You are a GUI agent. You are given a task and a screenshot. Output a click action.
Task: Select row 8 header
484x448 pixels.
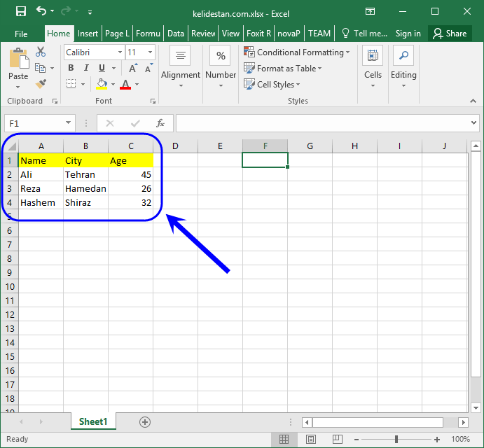(10, 258)
